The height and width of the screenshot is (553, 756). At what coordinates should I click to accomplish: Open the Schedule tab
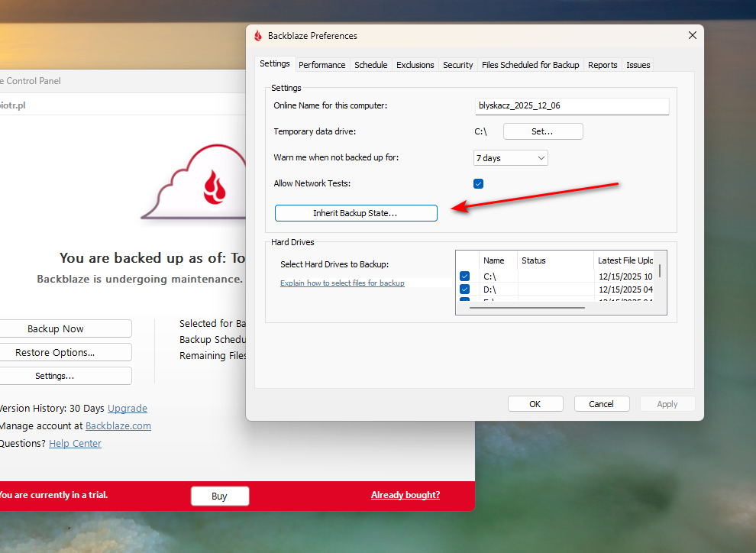(370, 65)
